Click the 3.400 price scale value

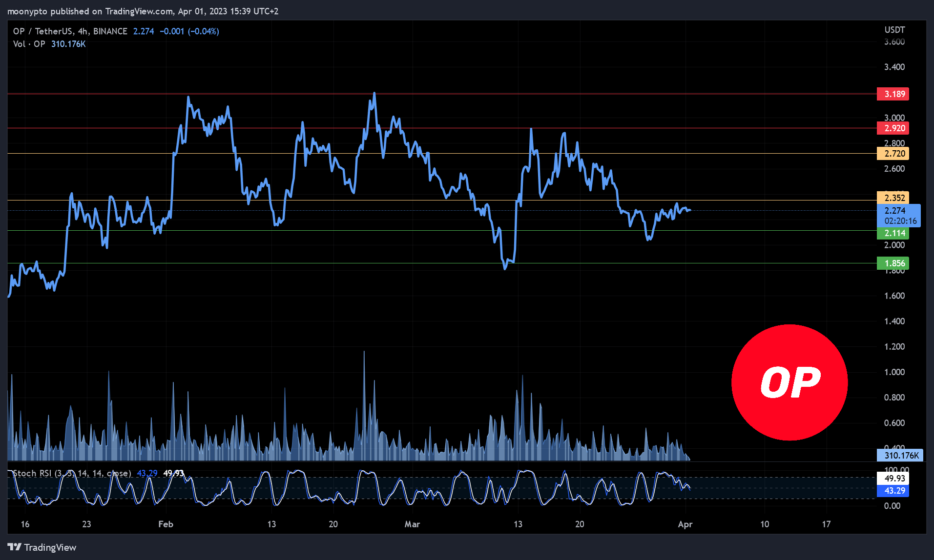coord(894,67)
